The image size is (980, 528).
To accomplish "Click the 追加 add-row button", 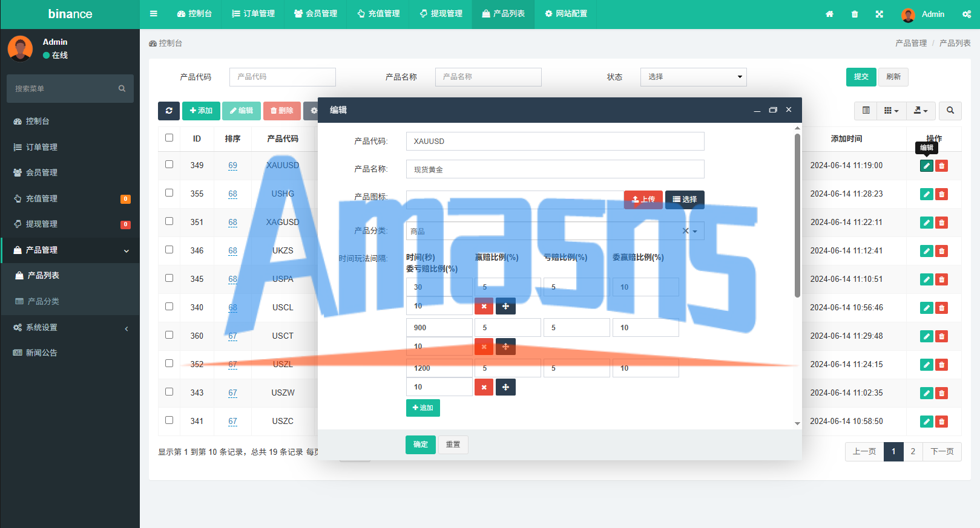I will (423, 408).
